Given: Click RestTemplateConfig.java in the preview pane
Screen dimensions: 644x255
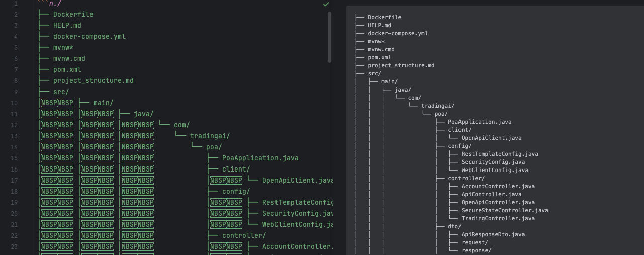Looking at the screenshot, I should click(500, 154).
